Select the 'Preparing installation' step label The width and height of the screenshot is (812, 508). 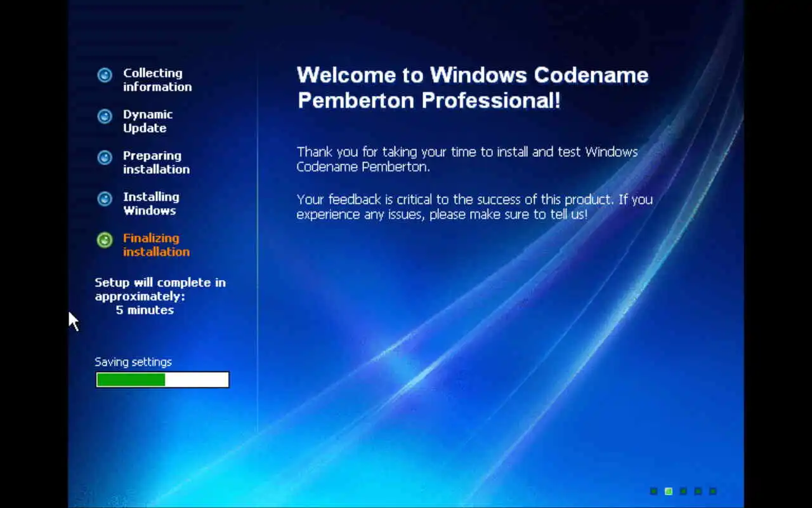[x=156, y=163]
